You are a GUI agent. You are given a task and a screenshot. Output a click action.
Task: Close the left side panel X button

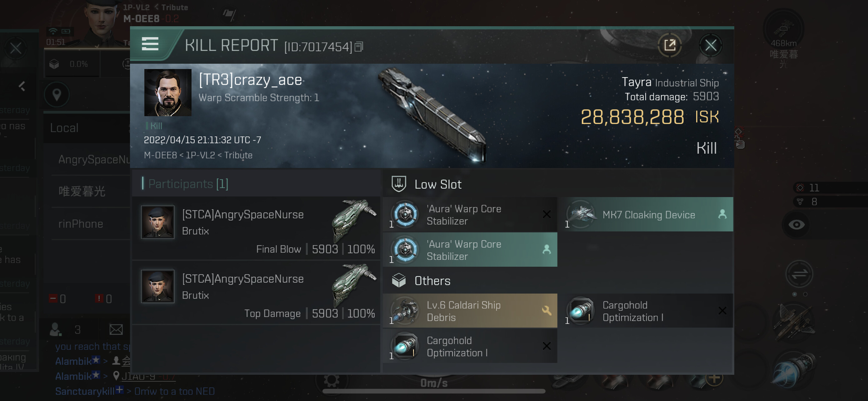[16, 49]
